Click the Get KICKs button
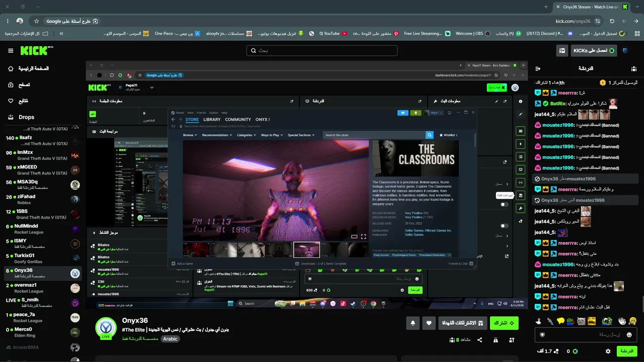Viewport: 644px width, 362px height. coord(595,51)
